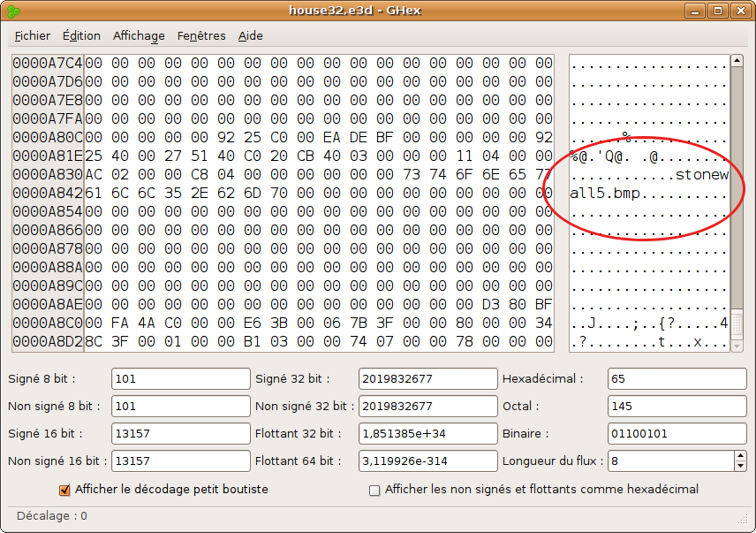Select offset row 0000A7C4
Viewport: 756px width, 533px height.
48,63
